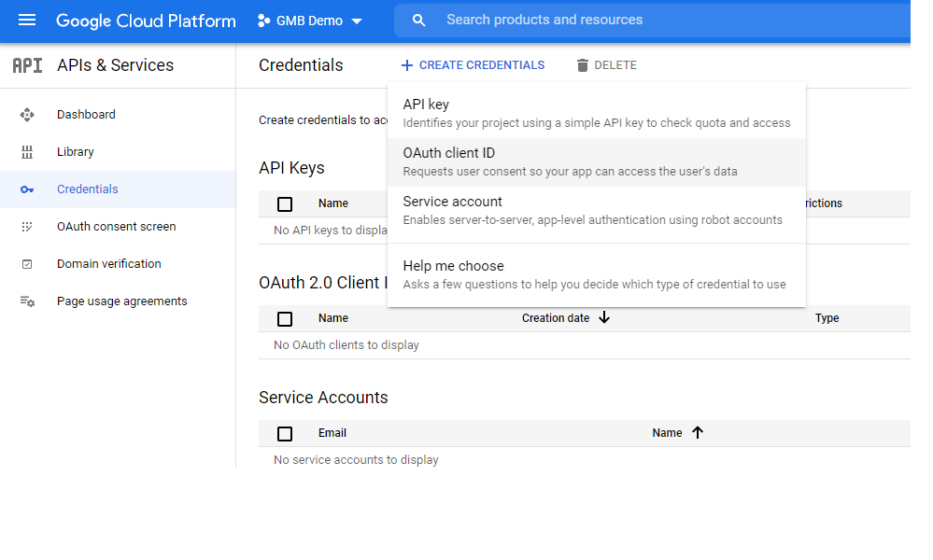
Task: Click the Type column header
Action: click(827, 318)
